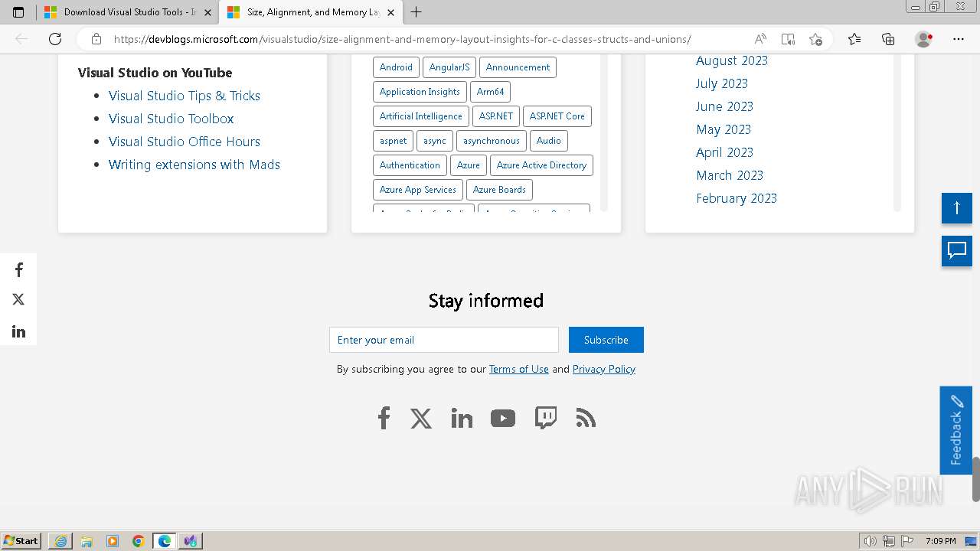Share page via Facebook sidebar icon
The height and width of the screenshot is (551, 980).
(18, 270)
